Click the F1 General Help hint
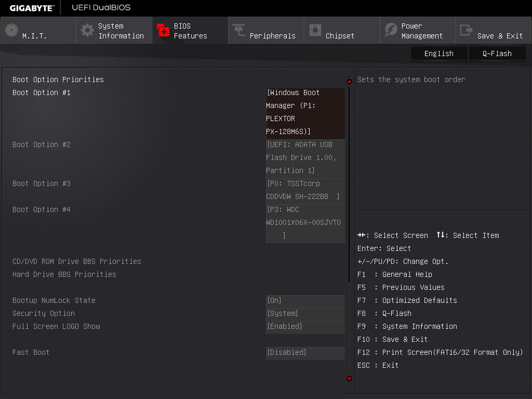The width and height of the screenshot is (532, 399). (x=395, y=274)
